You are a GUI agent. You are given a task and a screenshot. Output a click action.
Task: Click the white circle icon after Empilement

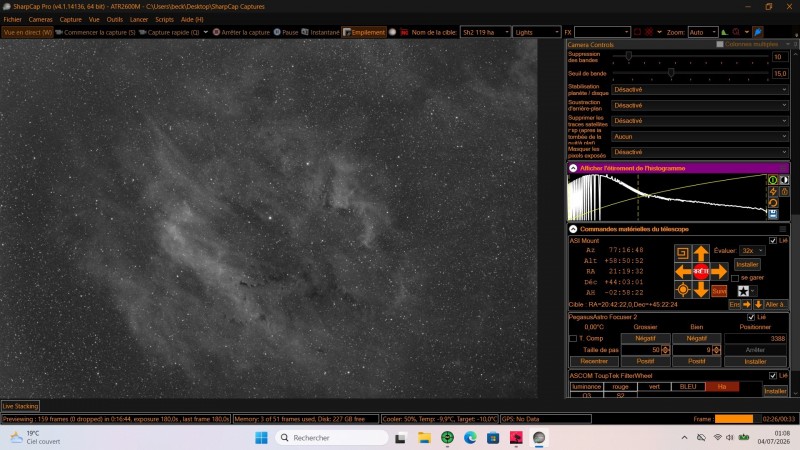392,32
